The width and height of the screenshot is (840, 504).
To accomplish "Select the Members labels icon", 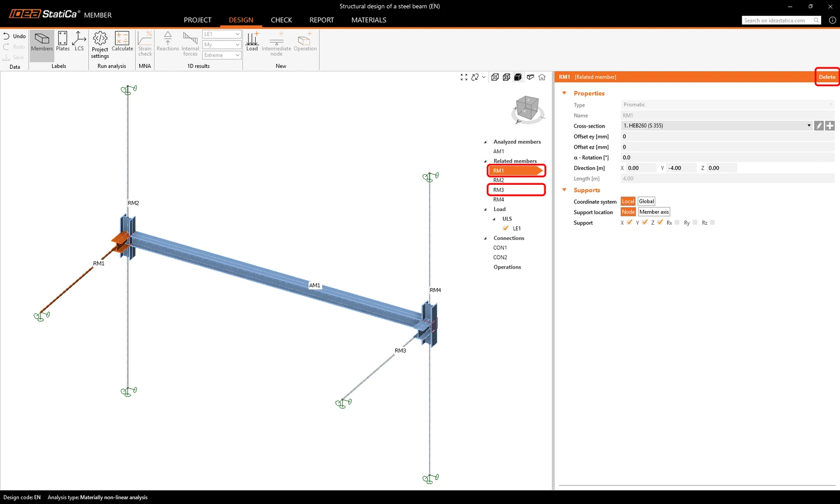I will pyautogui.click(x=41, y=41).
